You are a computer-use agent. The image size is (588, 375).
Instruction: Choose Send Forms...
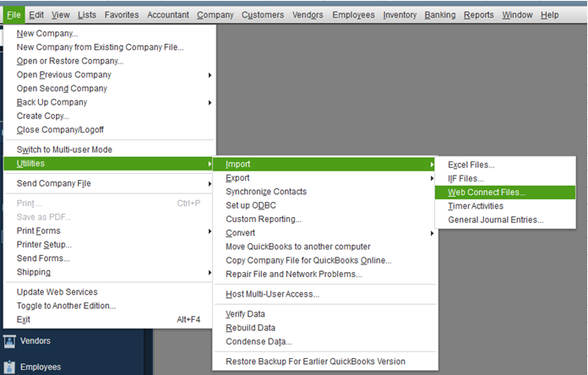110,258
